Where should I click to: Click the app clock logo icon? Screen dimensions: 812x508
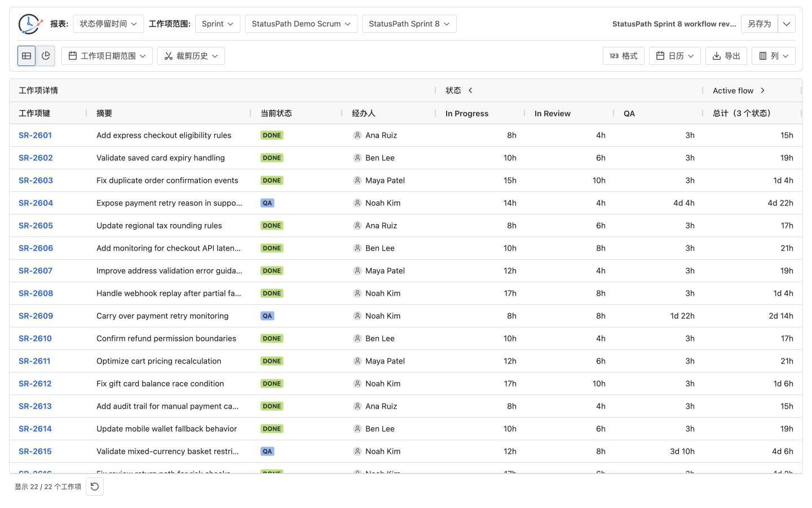click(30, 24)
